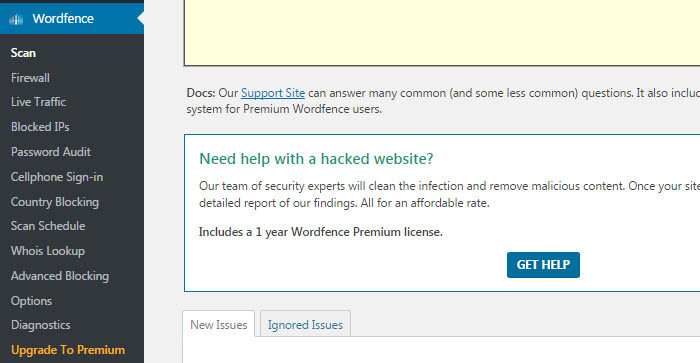Open Blocked IPs page
Image resolution: width=700 pixels, height=363 pixels.
[40, 127]
